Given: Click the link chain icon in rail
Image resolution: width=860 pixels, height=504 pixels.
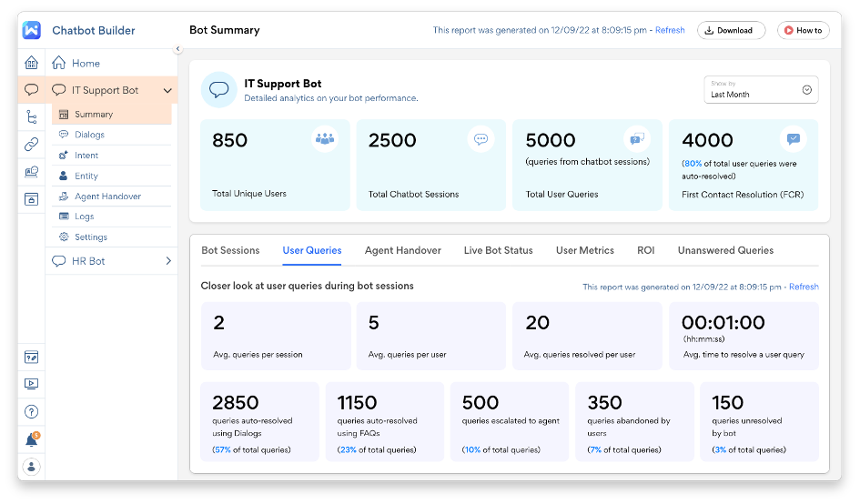Looking at the screenshot, I should coord(32,144).
